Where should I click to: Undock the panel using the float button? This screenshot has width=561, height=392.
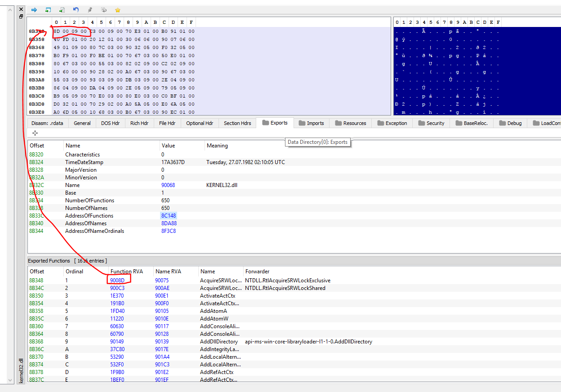[21, 17]
